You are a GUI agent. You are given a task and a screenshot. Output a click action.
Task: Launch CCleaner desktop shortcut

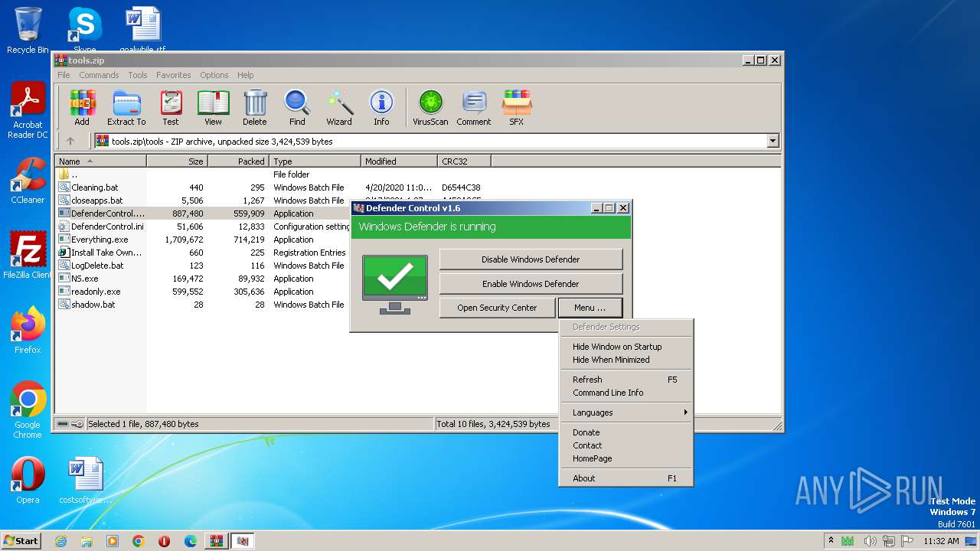tap(28, 181)
